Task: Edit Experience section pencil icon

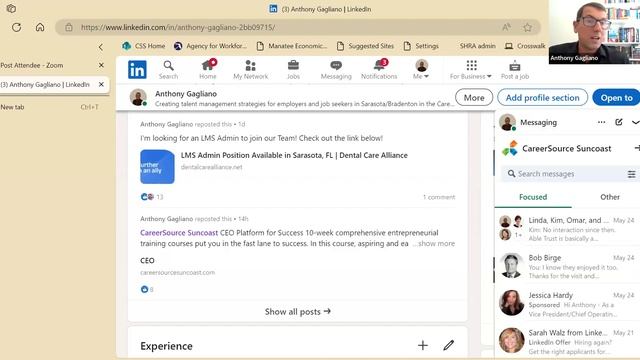Action: click(449, 345)
